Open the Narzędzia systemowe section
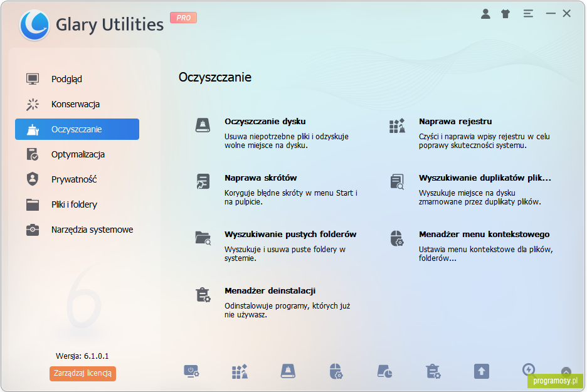This screenshot has width=587, height=392. tap(92, 230)
